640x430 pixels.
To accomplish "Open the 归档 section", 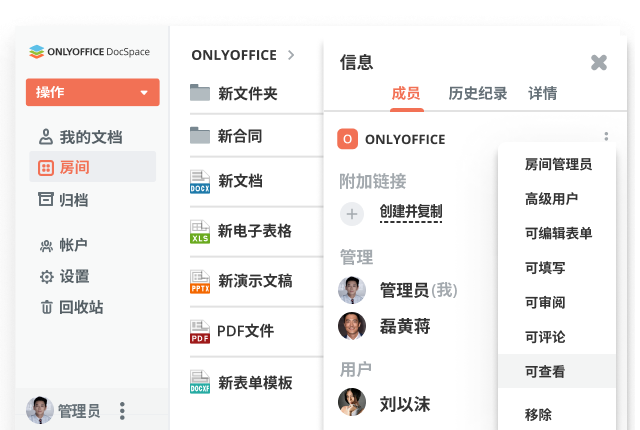I will point(74,200).
